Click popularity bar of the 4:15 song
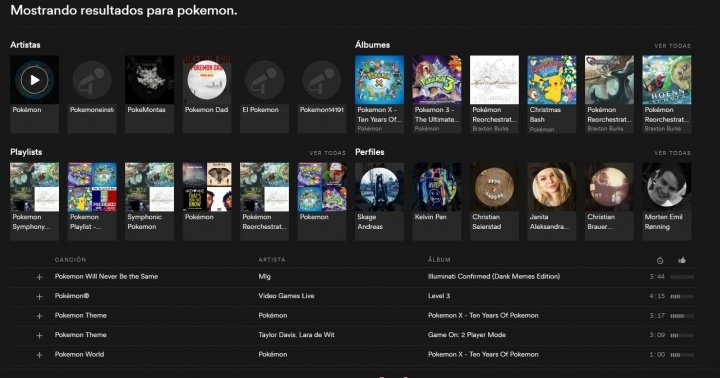Screen dimensions: 720x378 (x=682, y=297)
